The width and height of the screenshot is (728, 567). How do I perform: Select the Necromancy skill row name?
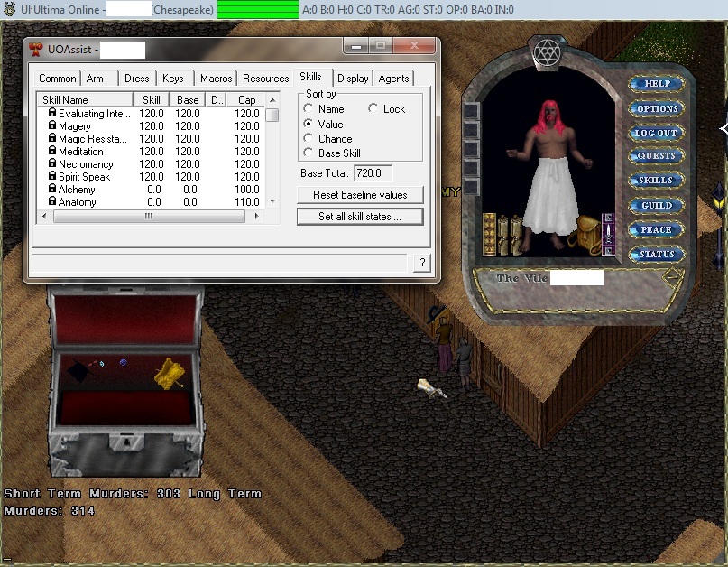(x=86, y=164)
